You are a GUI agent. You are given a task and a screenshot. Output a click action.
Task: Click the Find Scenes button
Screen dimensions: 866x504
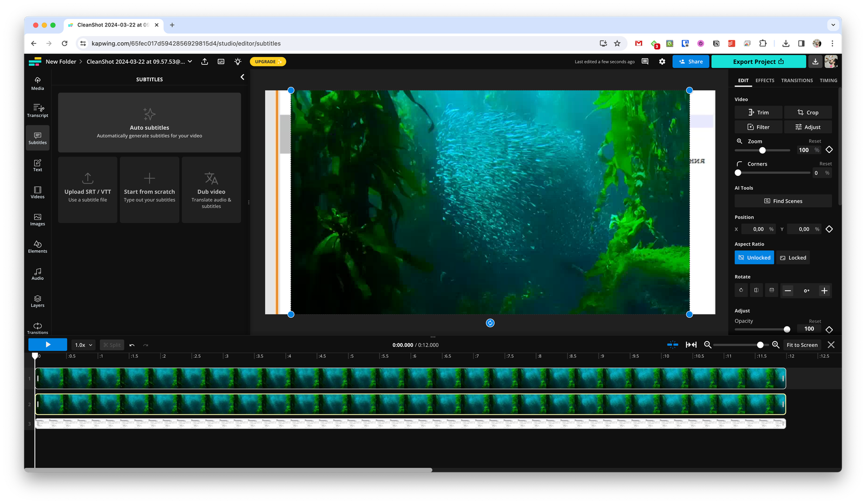[783, 201]
